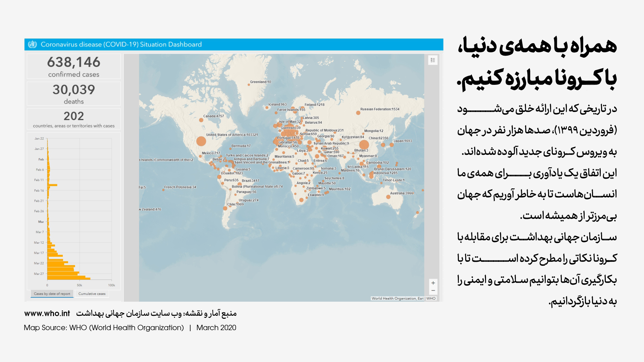Click the WHO emblem in dashboard header
Viewport: 644px width, 362px height.
(x=32, y=44)
